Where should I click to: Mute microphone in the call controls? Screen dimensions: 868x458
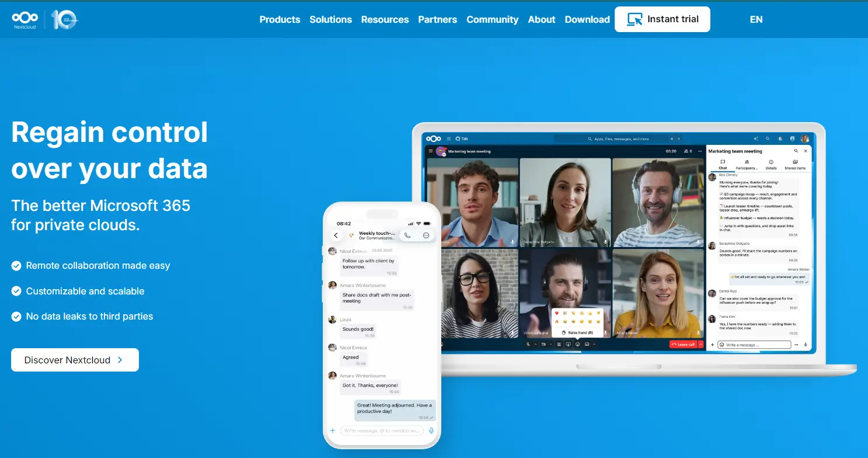tap(528, 345)
